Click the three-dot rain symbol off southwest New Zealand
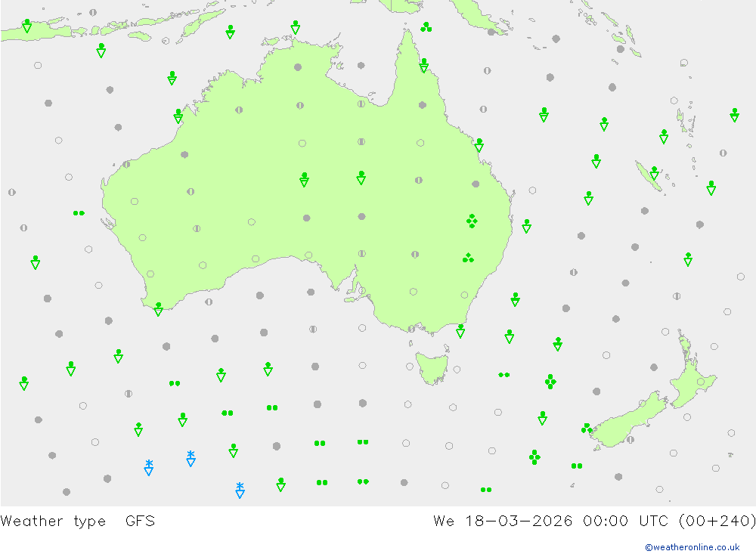This screenshot has height=554, width=756. (x=587, y=428)
